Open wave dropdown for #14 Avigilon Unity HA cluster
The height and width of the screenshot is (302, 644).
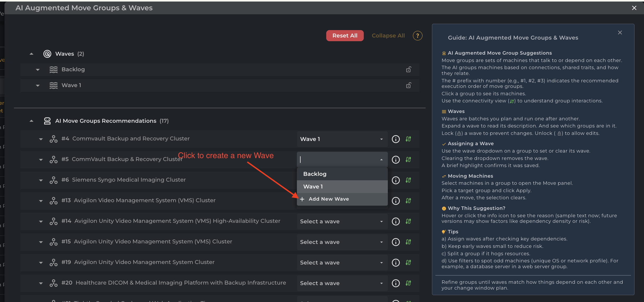pyautogui.click(x=342, y=221)
